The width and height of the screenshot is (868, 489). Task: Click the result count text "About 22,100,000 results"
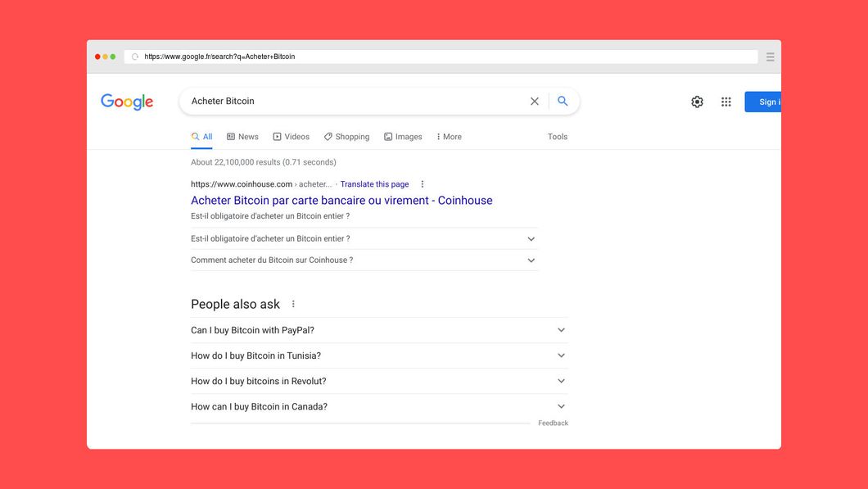tap(264, 162)
